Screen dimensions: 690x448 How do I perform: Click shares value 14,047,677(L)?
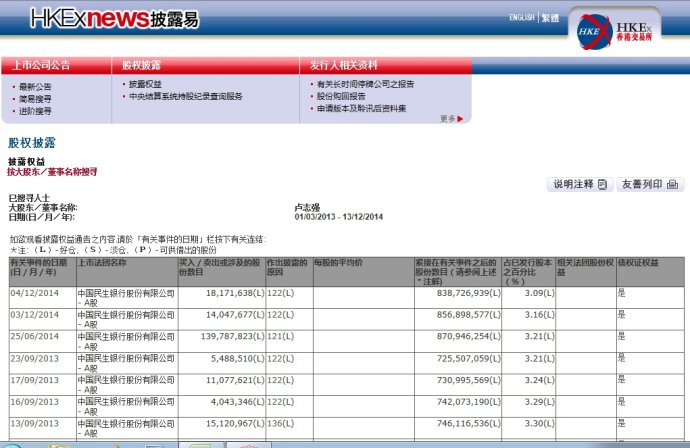(235, 315)
